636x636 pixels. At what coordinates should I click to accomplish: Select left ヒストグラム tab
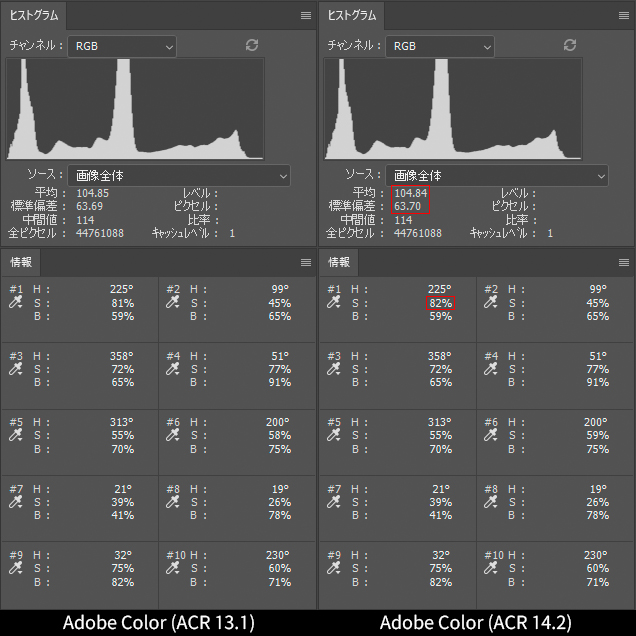click(x=34, y=15)
